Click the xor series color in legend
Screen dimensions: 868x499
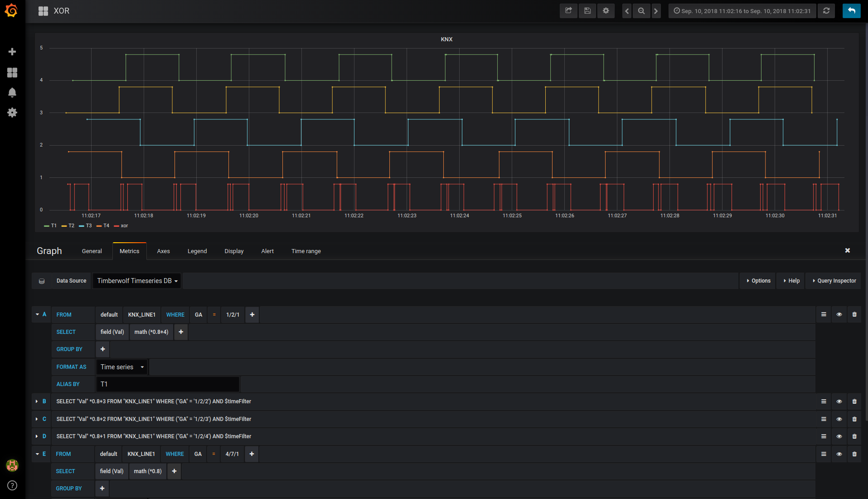[116, 226]
